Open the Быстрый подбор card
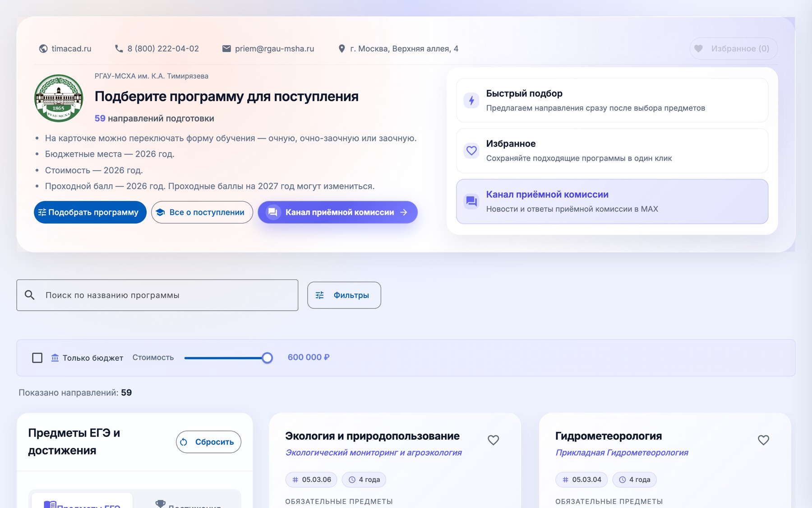The height and width of the screenshot is (508, 812). pyautogui.click(x=612, y=100)
